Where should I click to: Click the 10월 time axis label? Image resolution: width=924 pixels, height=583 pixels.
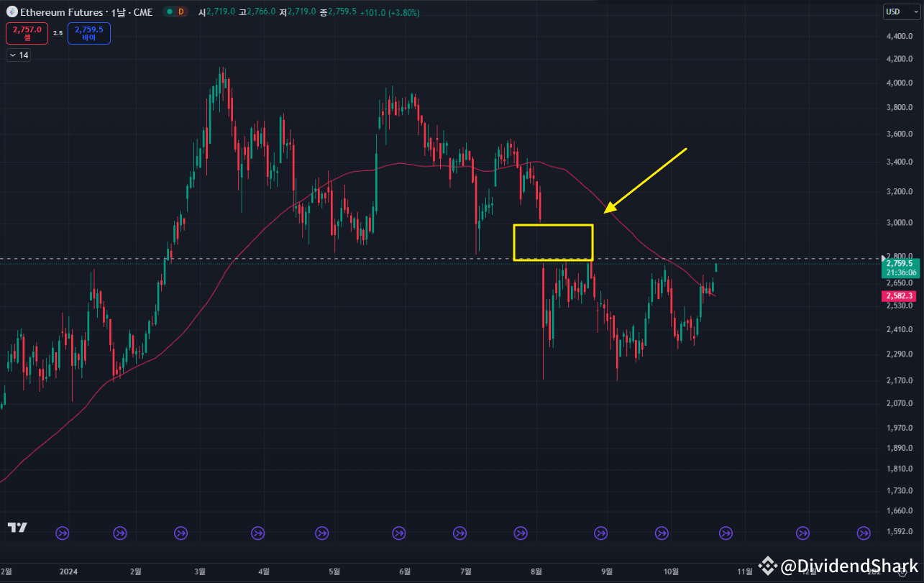671,571
